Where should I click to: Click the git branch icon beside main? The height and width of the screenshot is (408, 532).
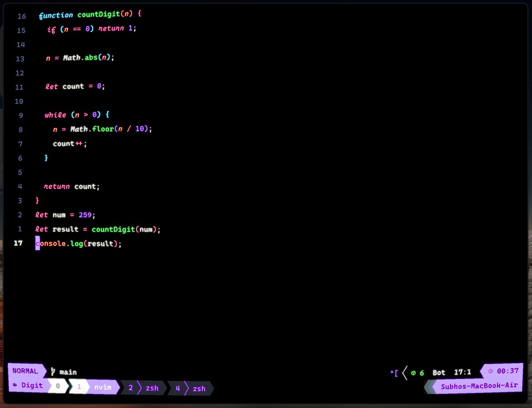53,372
